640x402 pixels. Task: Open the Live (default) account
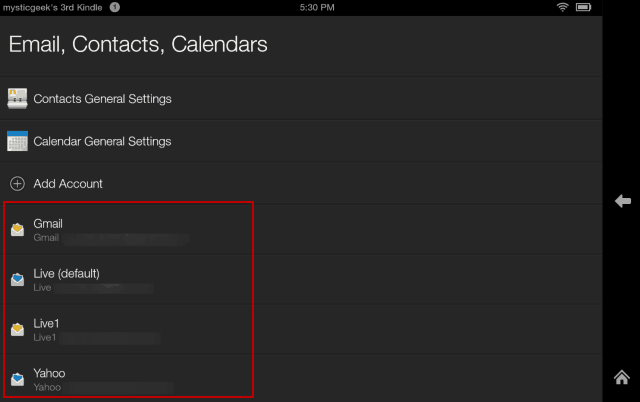(301, 280)
